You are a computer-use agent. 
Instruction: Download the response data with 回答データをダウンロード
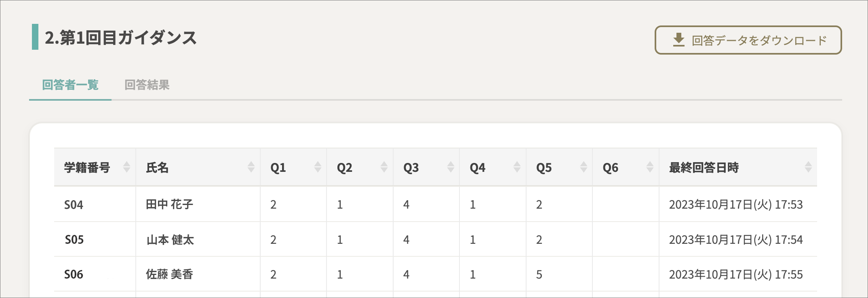point(748,40)
